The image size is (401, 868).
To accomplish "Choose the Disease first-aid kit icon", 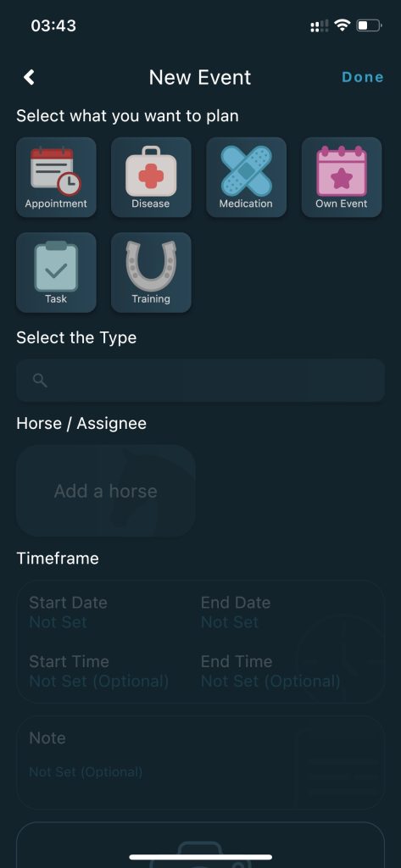I will pos(151,177).
